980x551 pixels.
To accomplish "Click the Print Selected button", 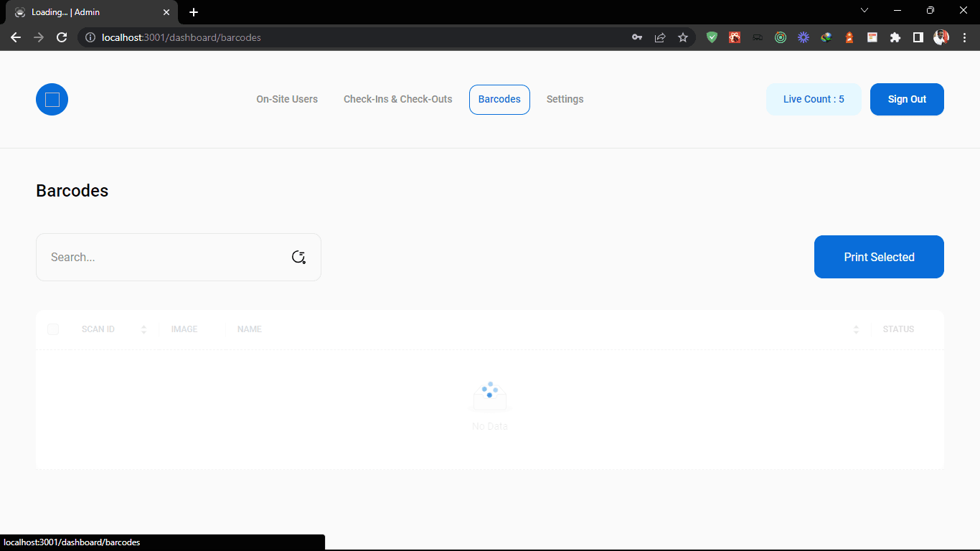I will [x=879, y=257].
